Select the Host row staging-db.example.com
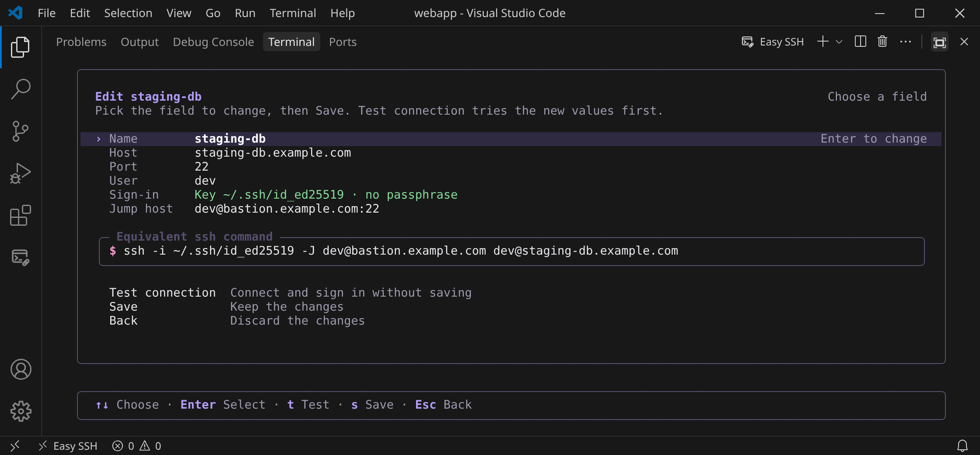Image resolution: width=980 pixels, height=455 pixels. point(511,153)
